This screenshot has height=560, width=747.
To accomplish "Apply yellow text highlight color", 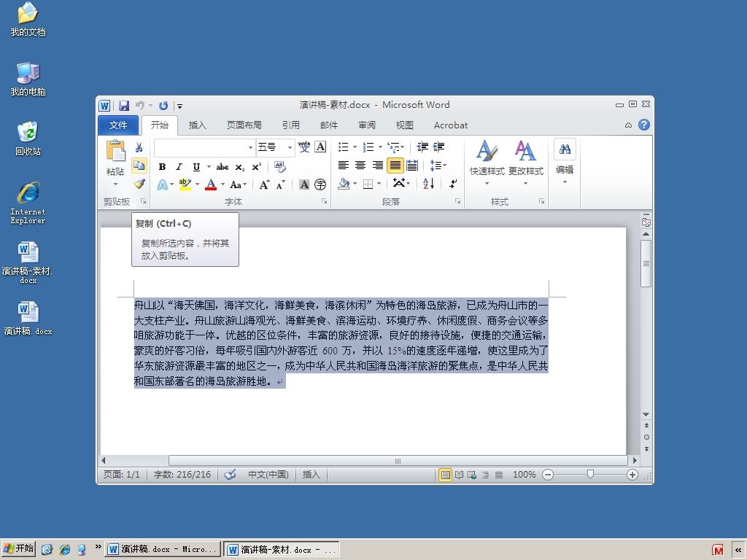I will pos(185,184).
